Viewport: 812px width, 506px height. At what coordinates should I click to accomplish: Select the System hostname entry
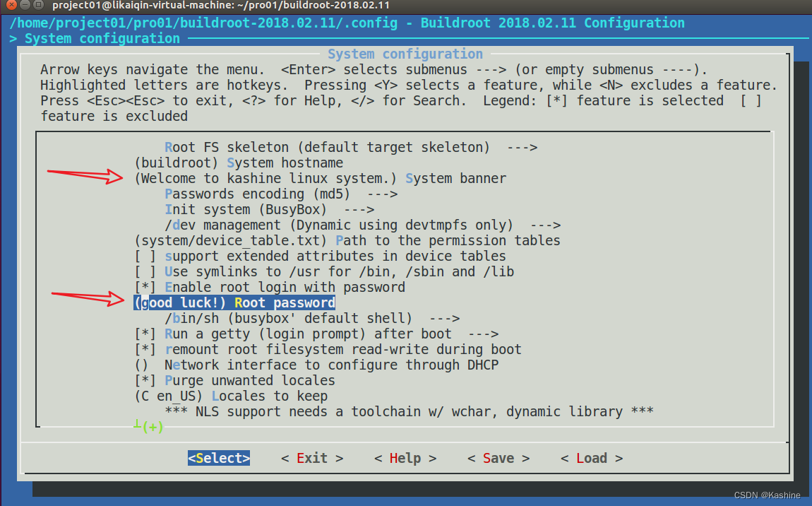point(239,163)
